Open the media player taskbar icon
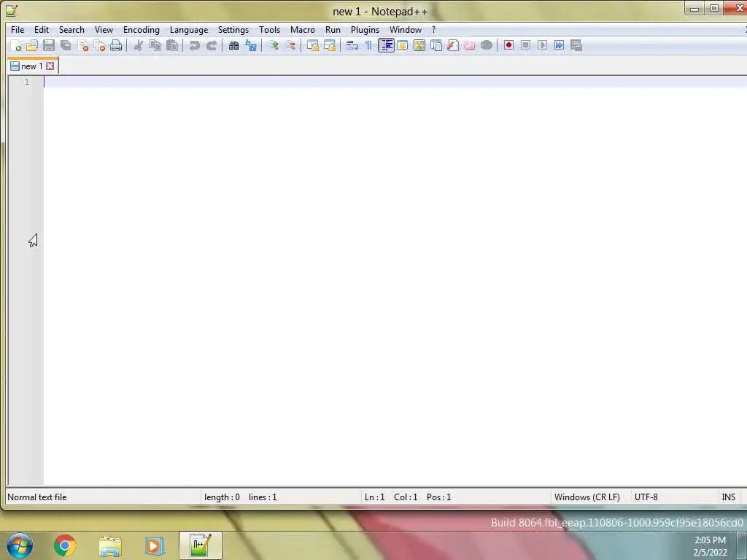 click(x=155, y=546)
